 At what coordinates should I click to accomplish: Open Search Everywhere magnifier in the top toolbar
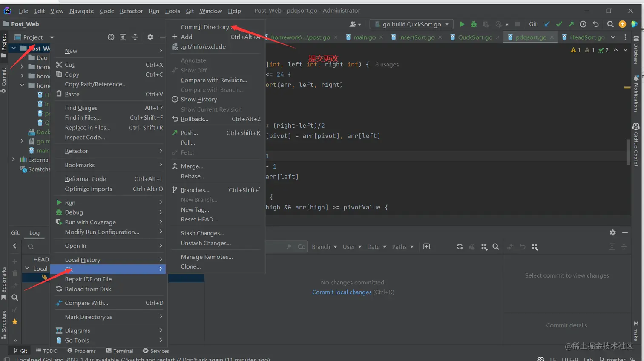point(610,24)
